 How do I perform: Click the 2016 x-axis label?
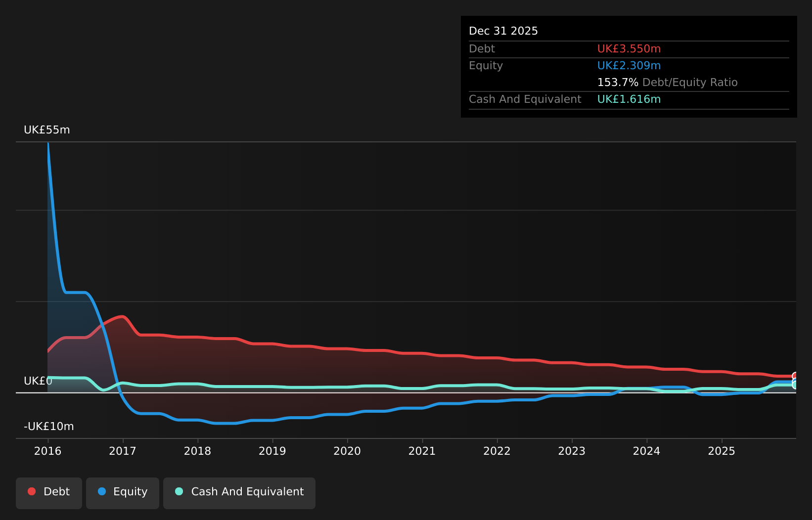pyautogui.click(x=47, y=451)
